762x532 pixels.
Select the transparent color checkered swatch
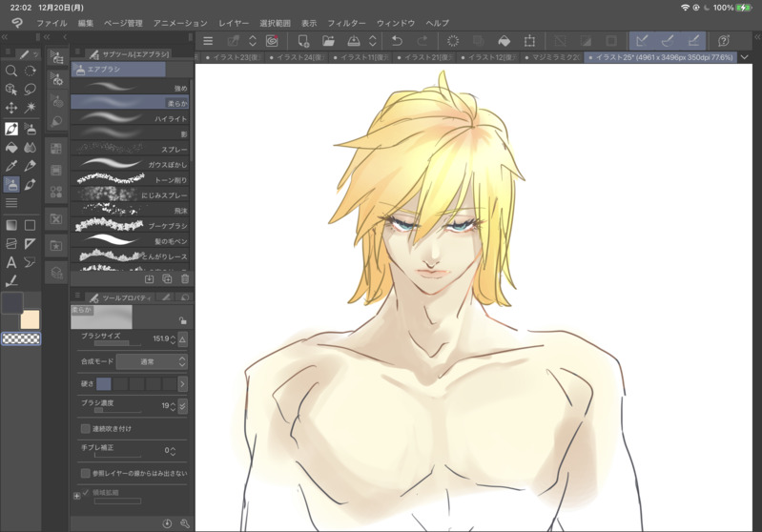(x=21, y=338)
